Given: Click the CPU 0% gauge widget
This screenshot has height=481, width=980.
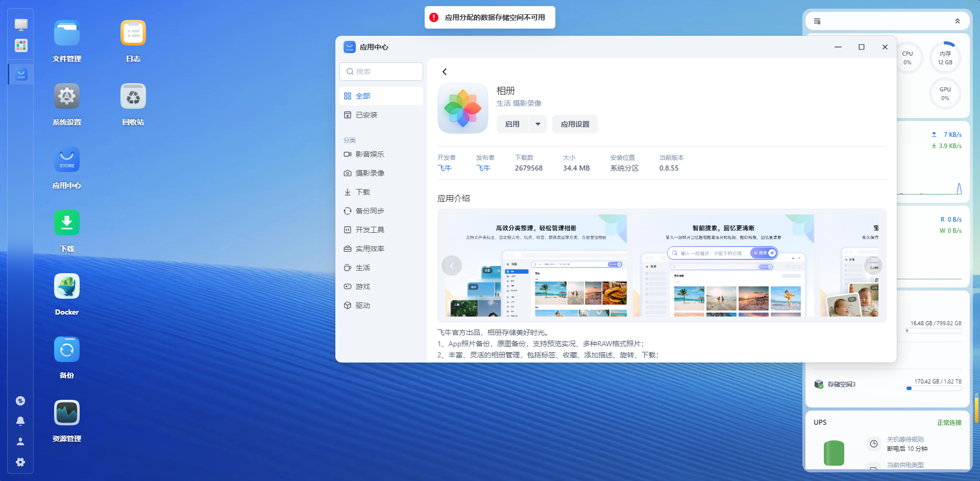Looking at the screenshot, I should [x=908, y=58].
